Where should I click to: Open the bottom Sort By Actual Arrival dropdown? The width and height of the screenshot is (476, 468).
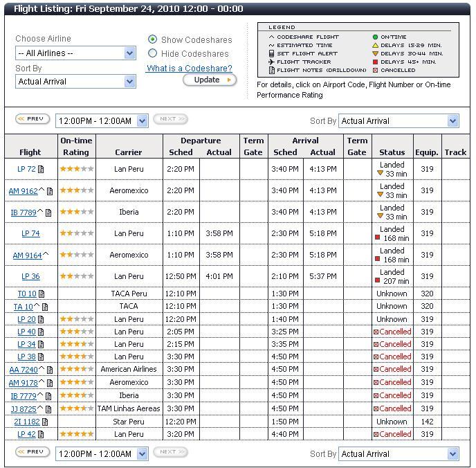pos(399,454)
